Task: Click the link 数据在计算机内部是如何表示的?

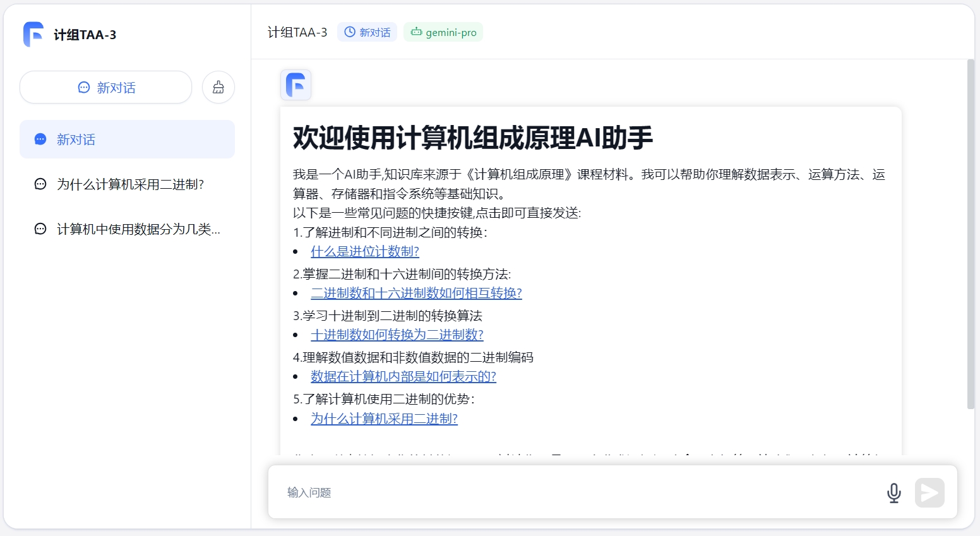Action: pos(403,376)
